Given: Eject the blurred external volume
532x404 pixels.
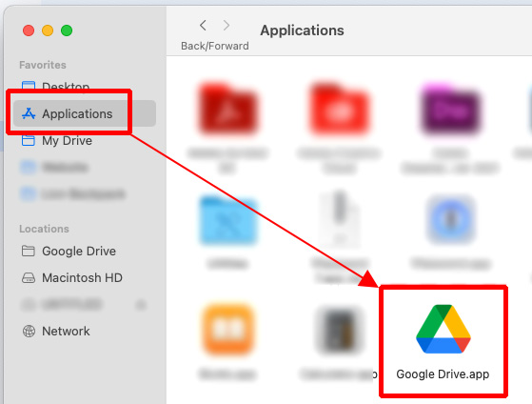Looking at the screenshot, I should pyautogui.click(x=141, y=305).
